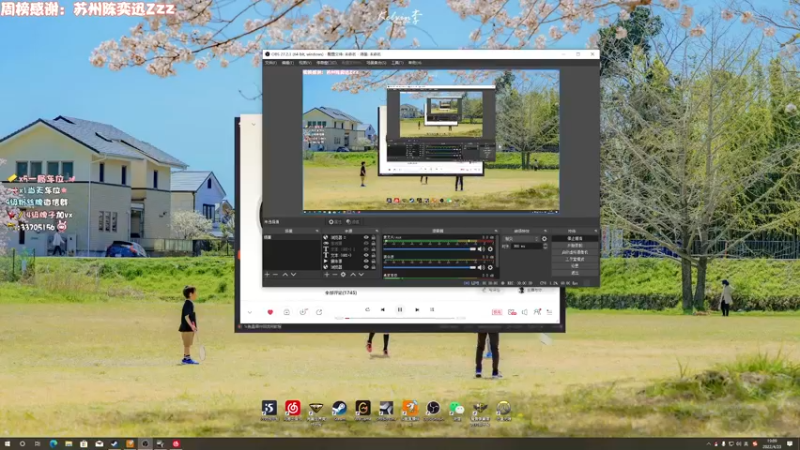Open 视图 menu in OBS
Screen dimensions: 800x450
pos(305,63)
